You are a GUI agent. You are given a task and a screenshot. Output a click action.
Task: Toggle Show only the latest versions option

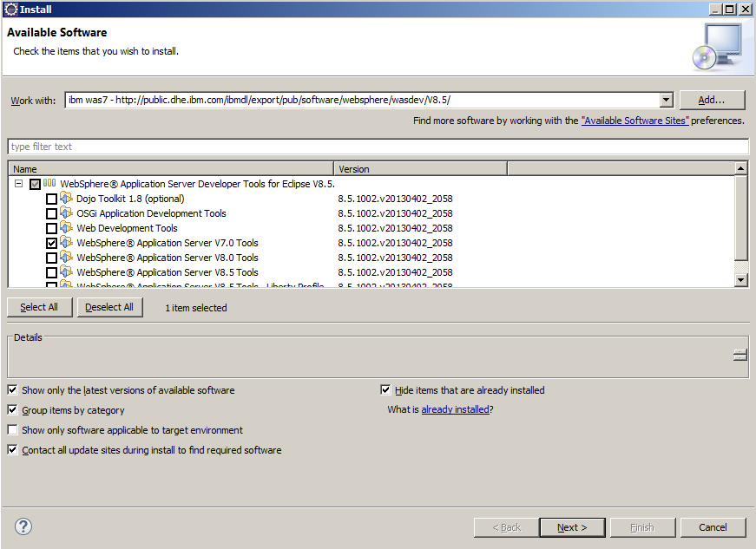pyautogui.click(x=12, y=389)
